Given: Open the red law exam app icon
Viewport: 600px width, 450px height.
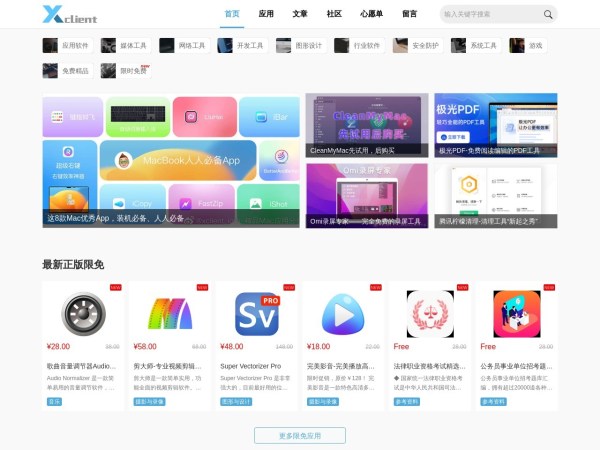Looking at the screenshot, I should point(430,315).
